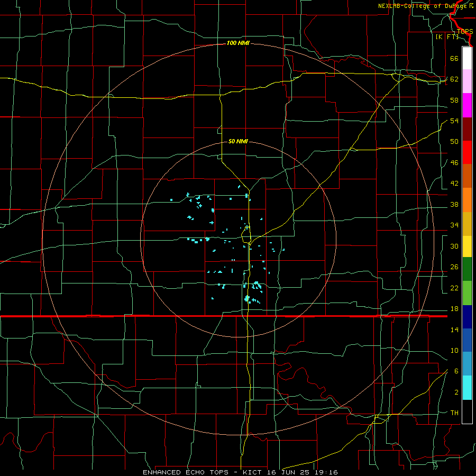Pick the medium blue legend swatch
This screenshot has height=476, width=476.
tap(467, 340)
